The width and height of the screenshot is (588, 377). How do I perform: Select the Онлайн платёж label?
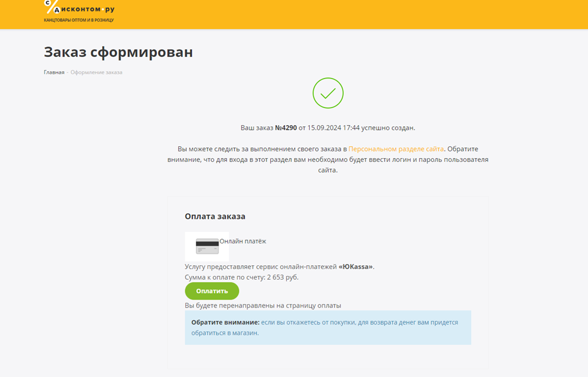point(243,241)
